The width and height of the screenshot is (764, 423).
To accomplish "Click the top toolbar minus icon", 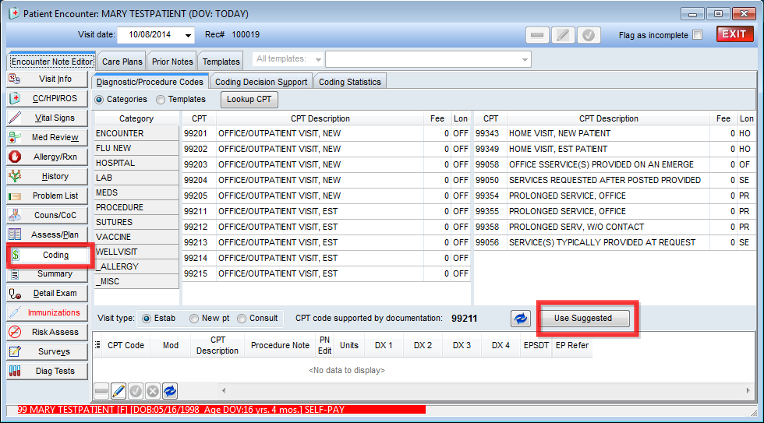I will [537, 36].
